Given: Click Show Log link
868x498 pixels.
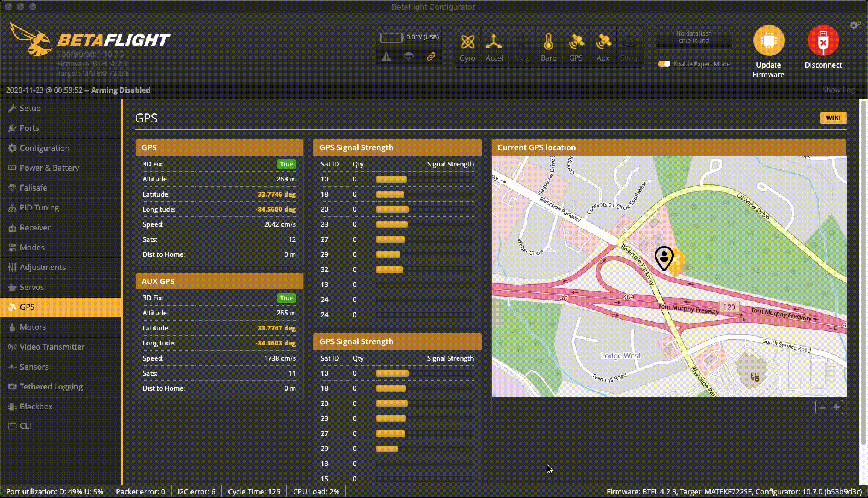Looking at the screenshot, I should click(x=838, y=90).
